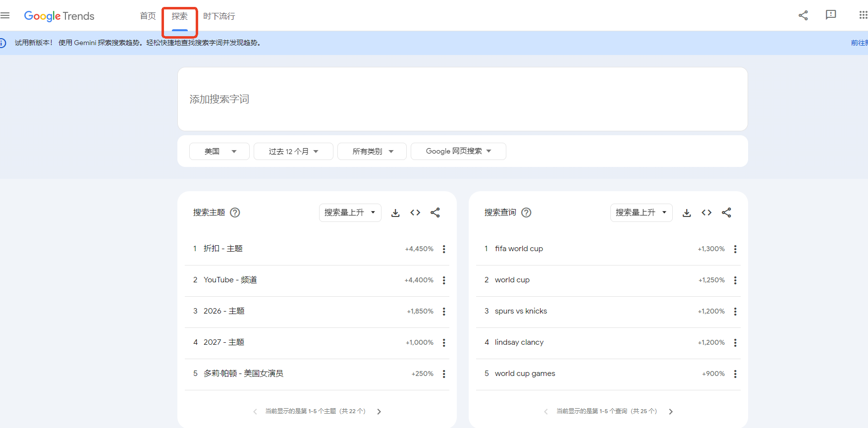This screenshot has height=428, width=868.
Task: Go to next page of 搜索主题 results
Action: (379, 412)
